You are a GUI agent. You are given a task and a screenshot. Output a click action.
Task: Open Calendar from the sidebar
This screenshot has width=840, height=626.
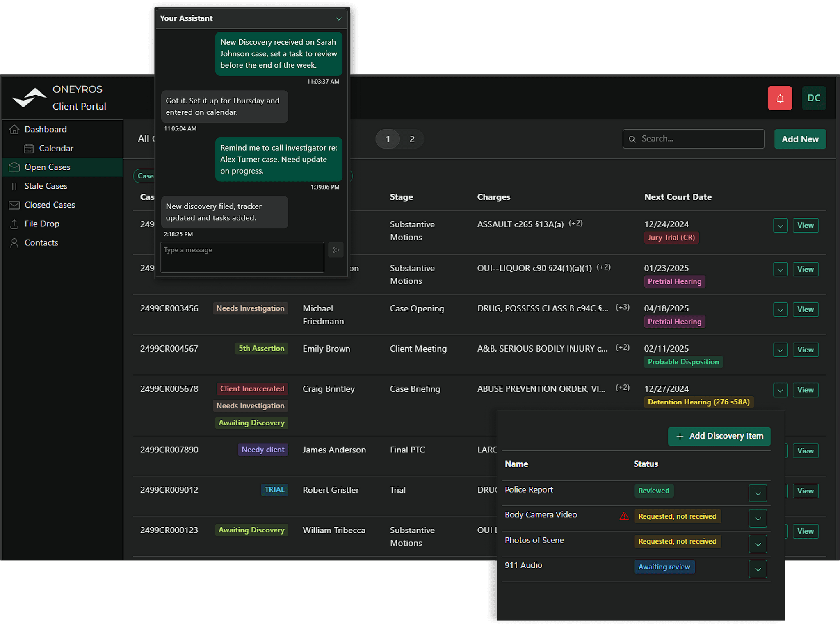coord(62,149)
